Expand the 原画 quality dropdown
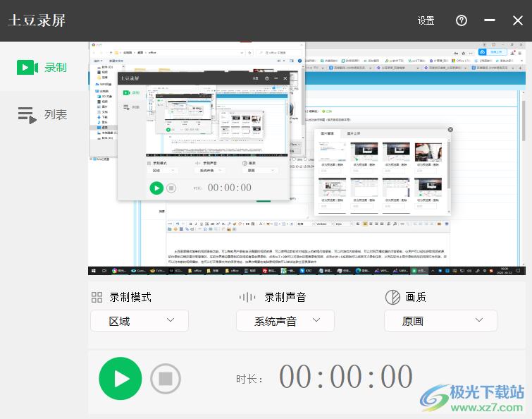Viewport: 532px width, 419px height. [x=440, y=320]
